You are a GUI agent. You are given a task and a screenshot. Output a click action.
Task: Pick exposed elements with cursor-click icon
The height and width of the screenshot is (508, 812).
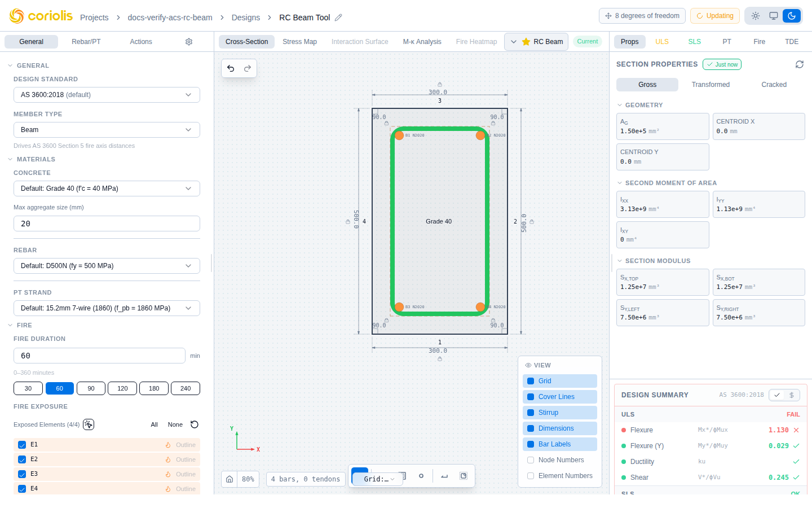click(x=89, y=424)
